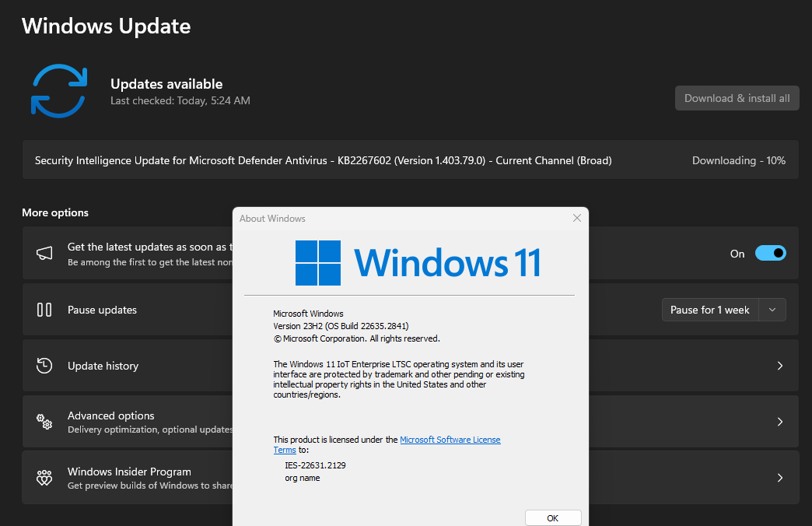Turn off 'Get the latest updates' toggle
812x526 pixels.
click(x=771, y=254)
